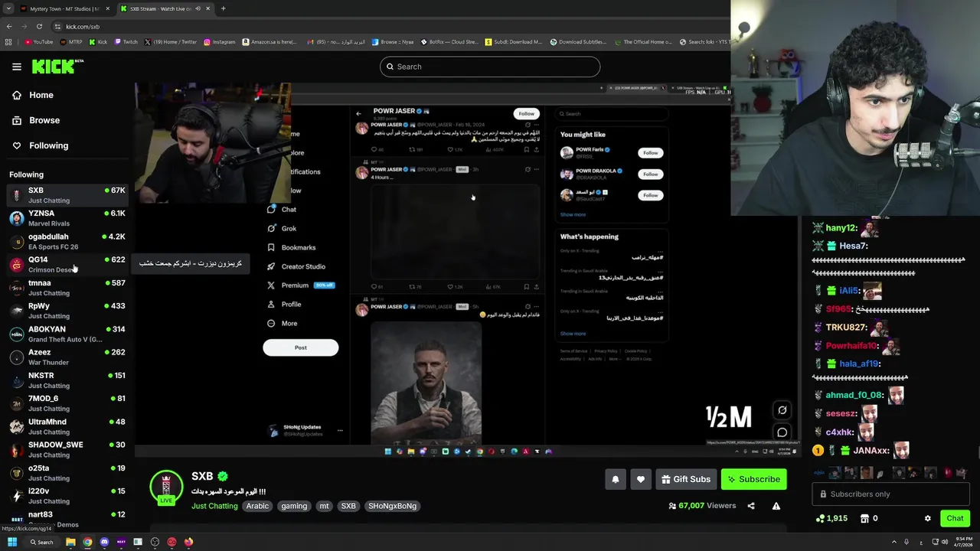Select the SXB Stream browser tab

click(166, 8)
